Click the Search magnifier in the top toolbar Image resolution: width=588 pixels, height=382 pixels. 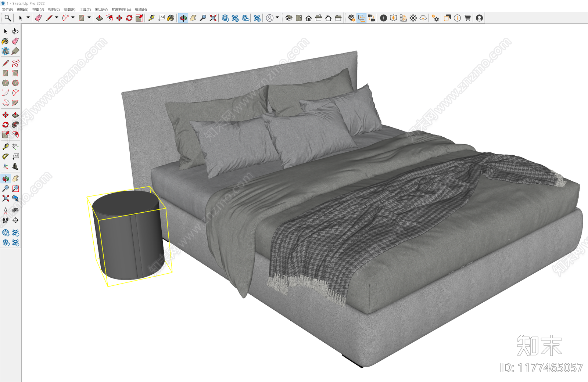tap(7, 18)
